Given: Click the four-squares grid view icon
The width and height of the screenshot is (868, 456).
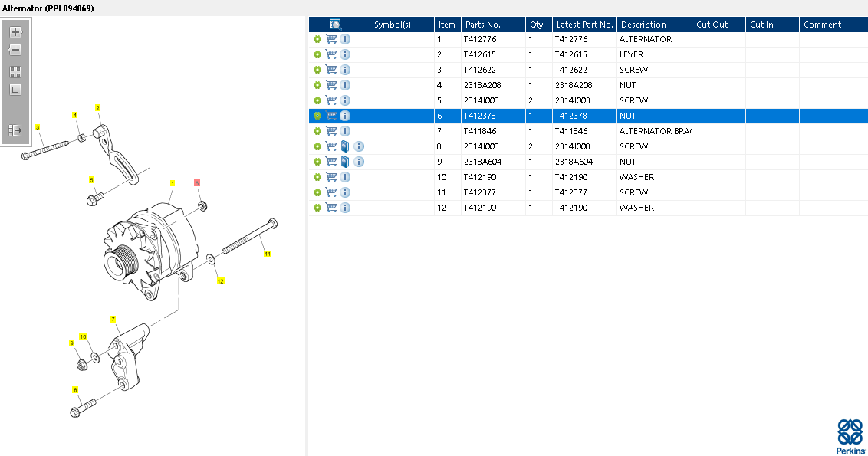Looking at the screenshot, I should (15, 72).
